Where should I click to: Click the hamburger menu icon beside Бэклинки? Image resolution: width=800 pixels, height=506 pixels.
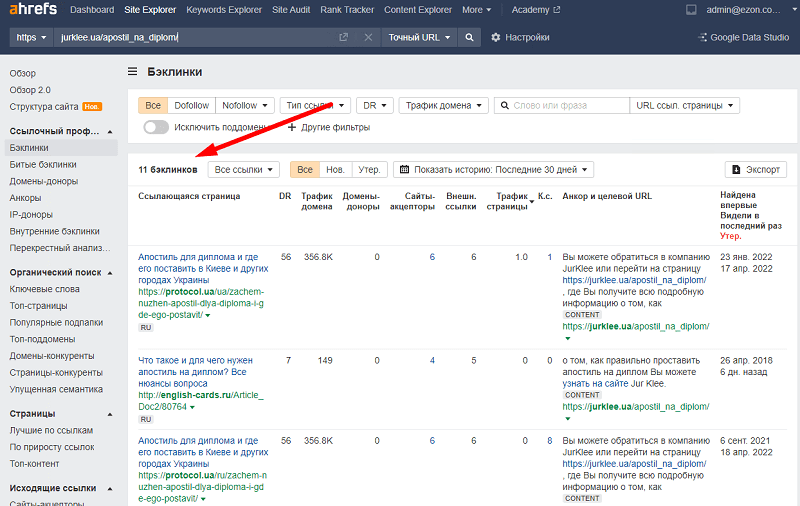(x=133, y=72)
